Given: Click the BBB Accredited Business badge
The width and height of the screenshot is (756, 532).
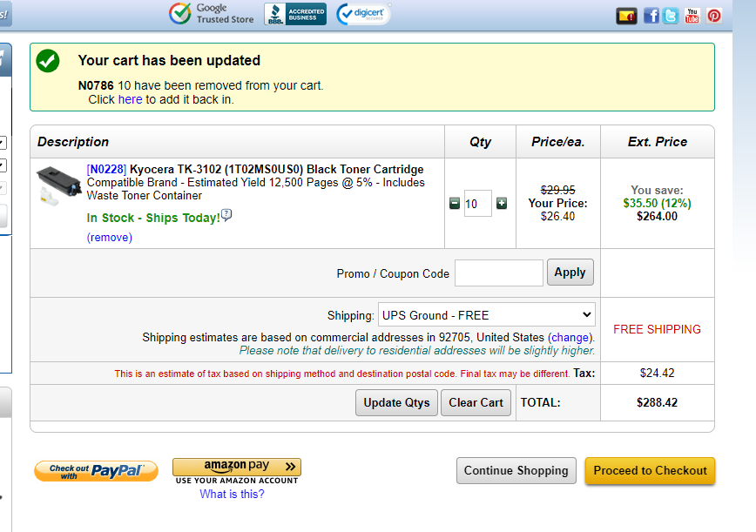Looking at the screenshot, I should pyautogui.click(x=295, y=14).
